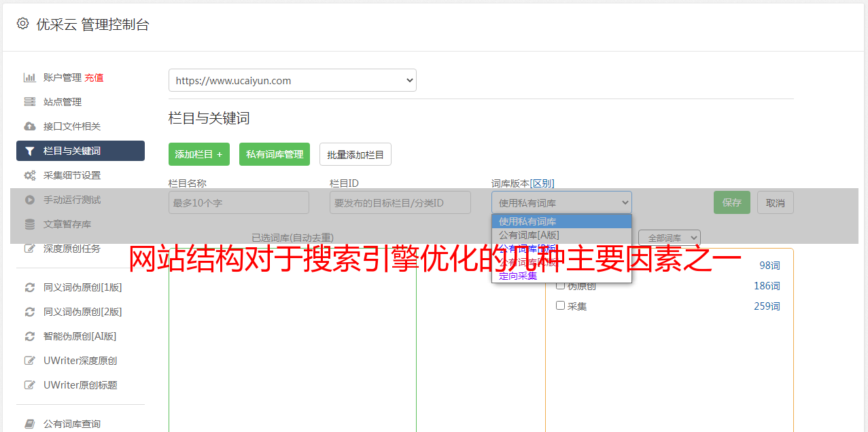868x432 pixels.
Task: Open the [区别] link beside 词库版本
Action: (542, 183)
